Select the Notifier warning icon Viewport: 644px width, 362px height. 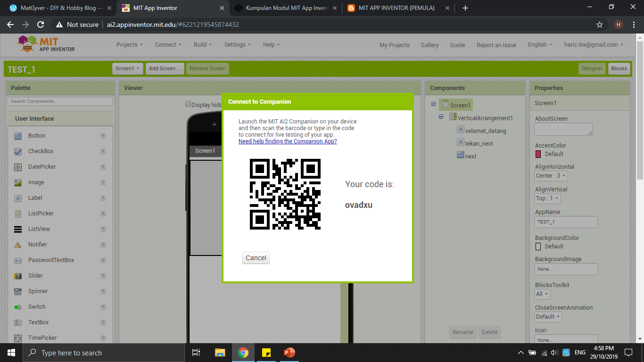point(18,245)
